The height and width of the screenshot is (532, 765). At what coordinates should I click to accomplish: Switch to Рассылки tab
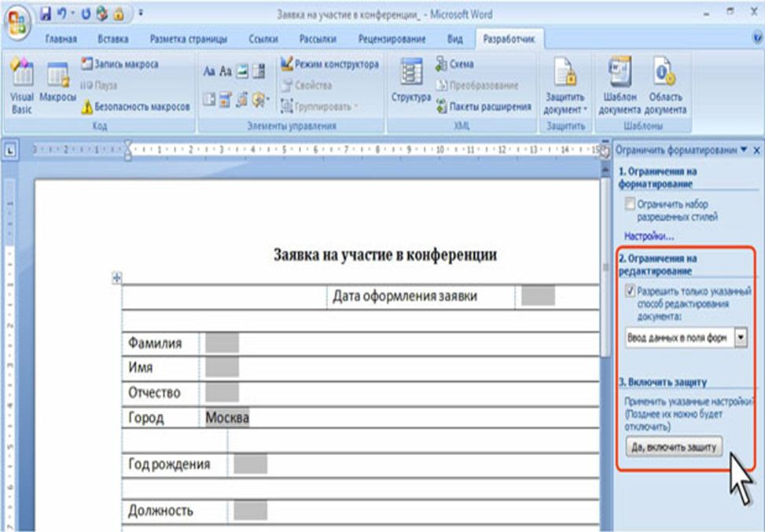point(318,39)
